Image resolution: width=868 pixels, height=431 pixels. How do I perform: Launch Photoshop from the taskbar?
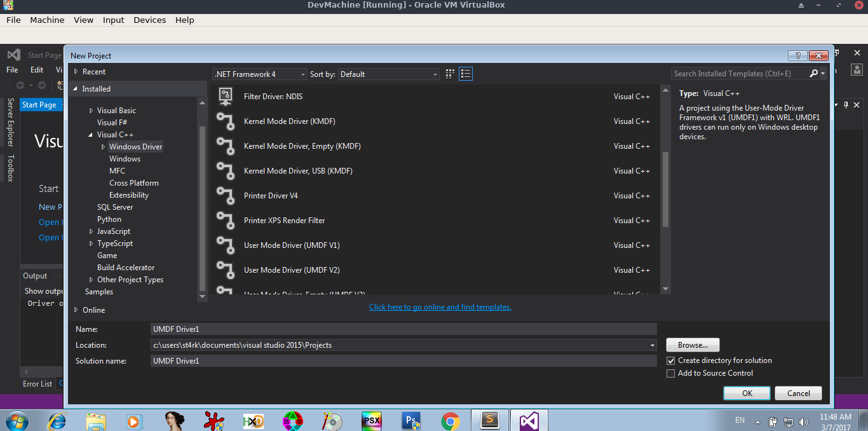(411, 421)
